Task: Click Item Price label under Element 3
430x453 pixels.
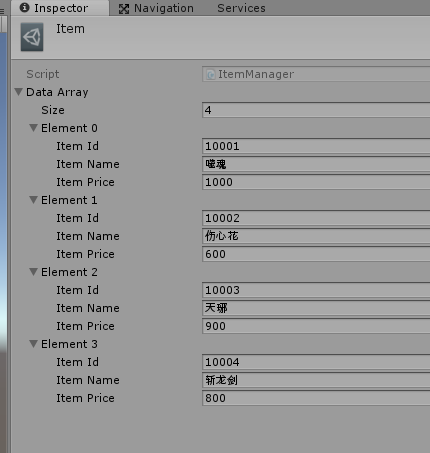Action: coord(85,398)
